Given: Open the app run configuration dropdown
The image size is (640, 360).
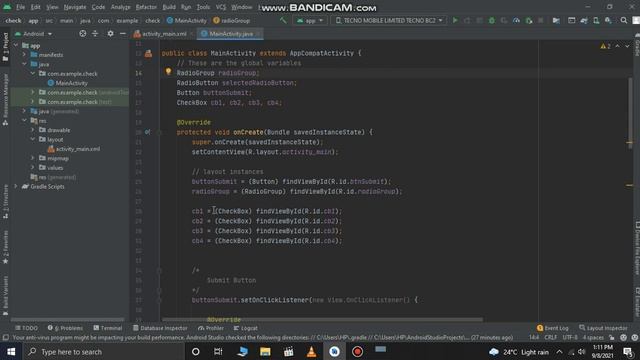Looking at the screenshot, I should point(310,20).
